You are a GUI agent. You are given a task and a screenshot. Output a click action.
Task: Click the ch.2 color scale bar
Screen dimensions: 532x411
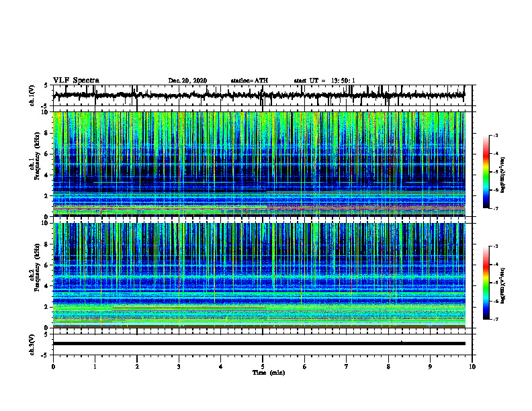coord(486,283)
